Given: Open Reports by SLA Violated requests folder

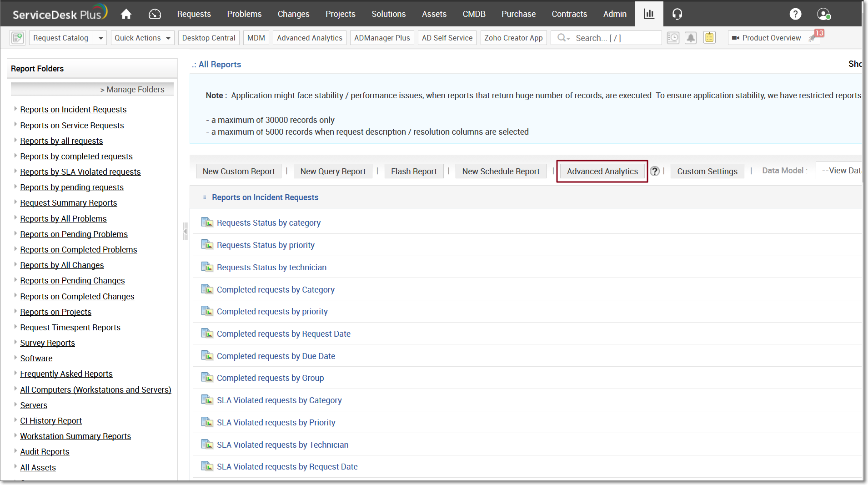Looking at the screenshot, I should 80,172.
